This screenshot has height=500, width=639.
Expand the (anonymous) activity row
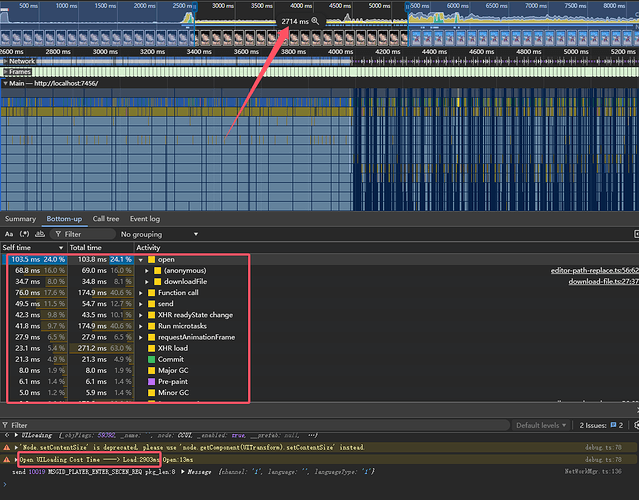147,271
